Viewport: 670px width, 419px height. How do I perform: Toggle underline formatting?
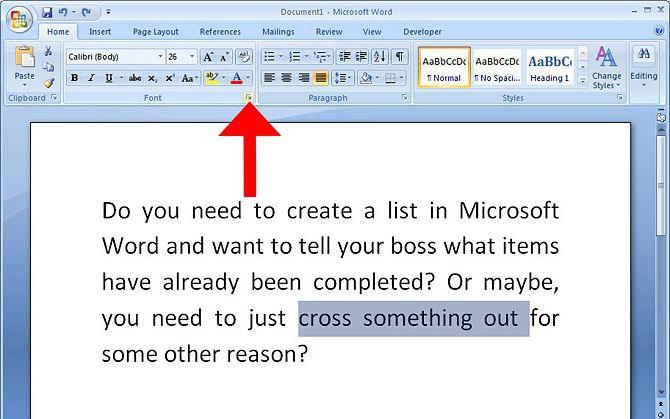109,78
